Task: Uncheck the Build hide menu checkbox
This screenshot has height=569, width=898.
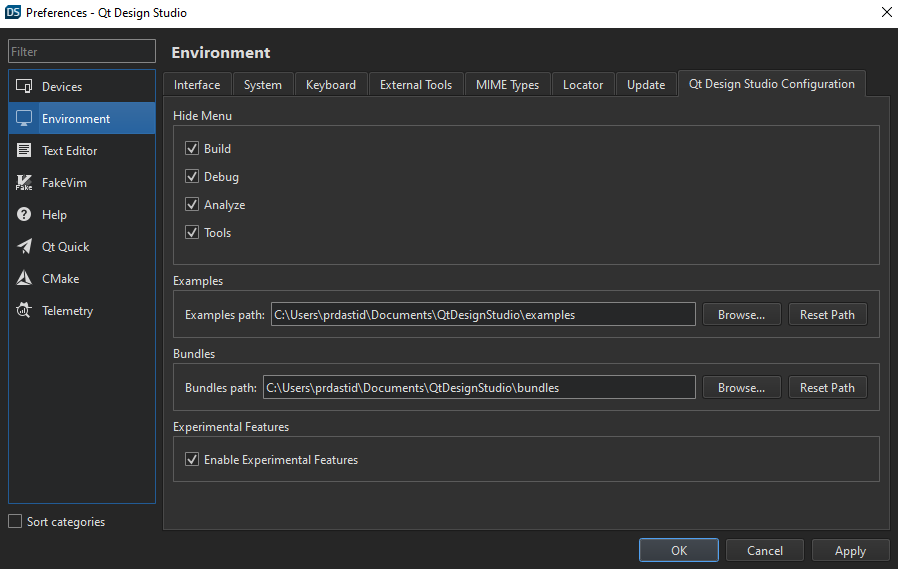Action: click(192, 149)
